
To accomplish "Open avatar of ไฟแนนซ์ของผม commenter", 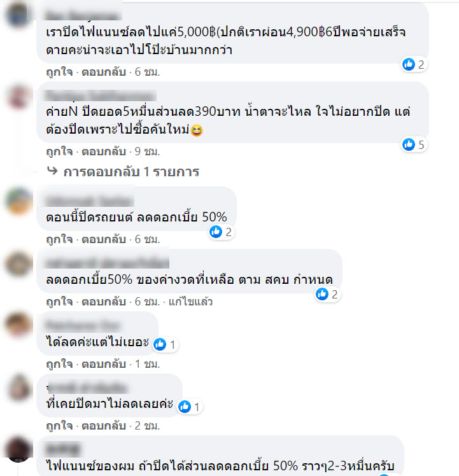I will pyautogui.click(x=19, y=449).
